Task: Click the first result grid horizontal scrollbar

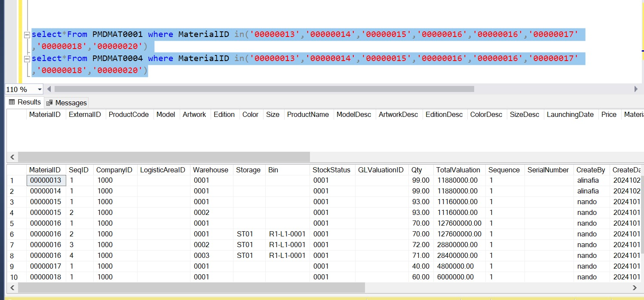Action: click(x=164, y=157)
